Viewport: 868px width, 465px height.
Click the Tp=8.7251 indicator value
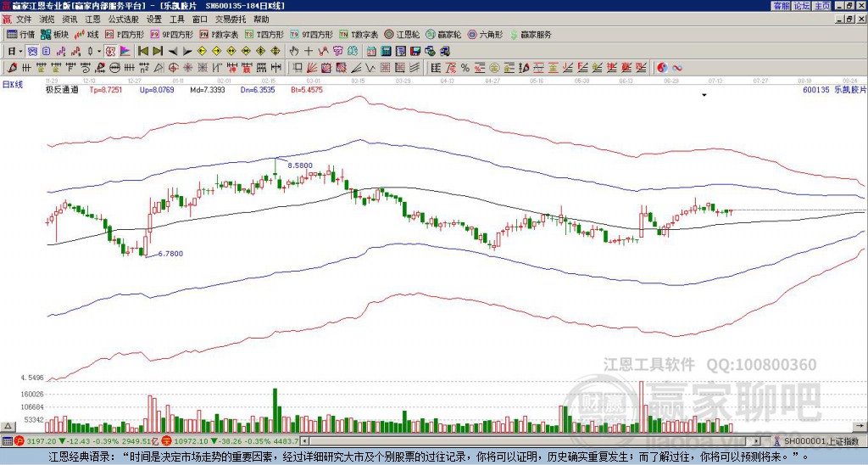pyautogui.click(x=106, y=89)
